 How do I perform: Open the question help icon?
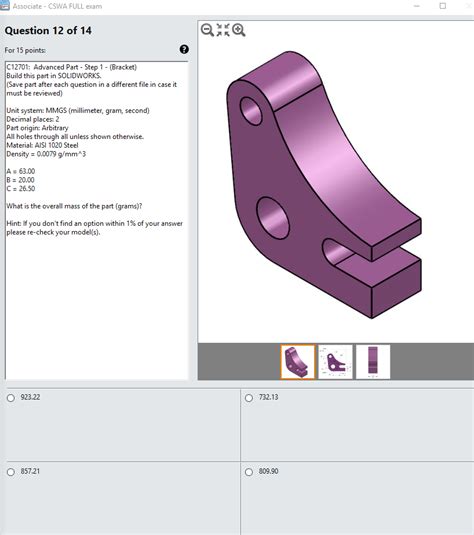[x=184, y=49]
